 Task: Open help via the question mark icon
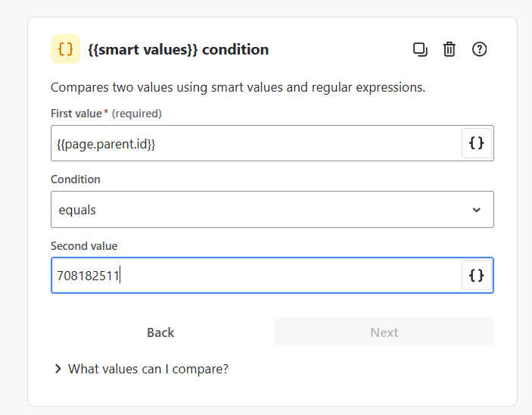coord(479,49)
